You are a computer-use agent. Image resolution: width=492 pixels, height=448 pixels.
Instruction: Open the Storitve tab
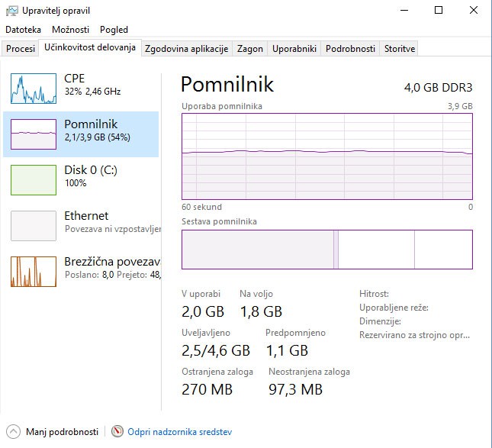(400, 49)
